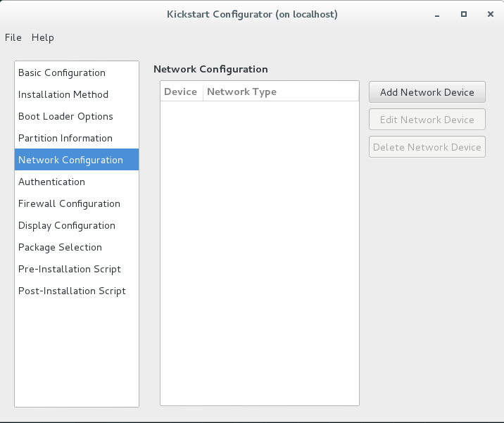Viewport: 504px width, 423px height.
Task: Go to Package Selection section
Action: point(77,247)
